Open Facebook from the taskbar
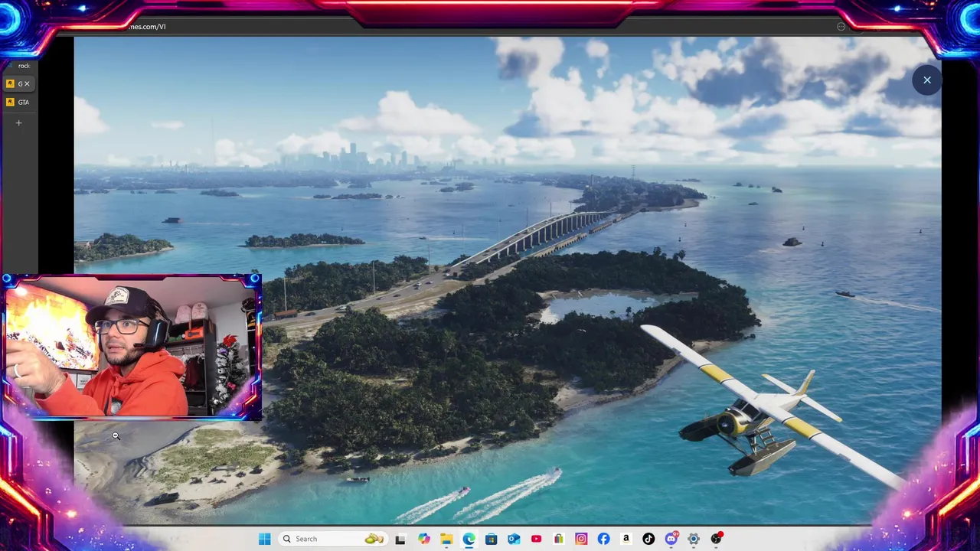 (x=604, y=539)
